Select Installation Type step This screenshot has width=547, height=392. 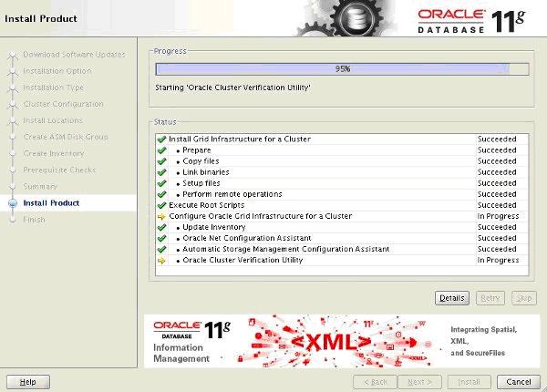(x=54, y=88)
